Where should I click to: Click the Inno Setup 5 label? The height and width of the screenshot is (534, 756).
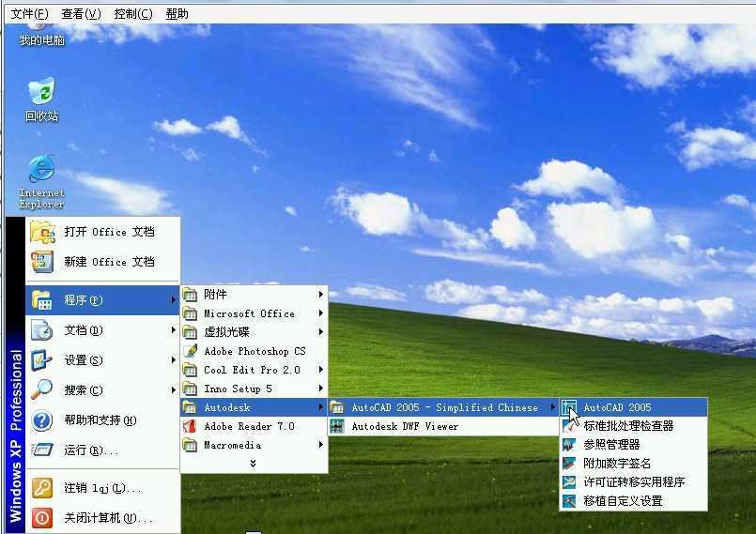238,389
